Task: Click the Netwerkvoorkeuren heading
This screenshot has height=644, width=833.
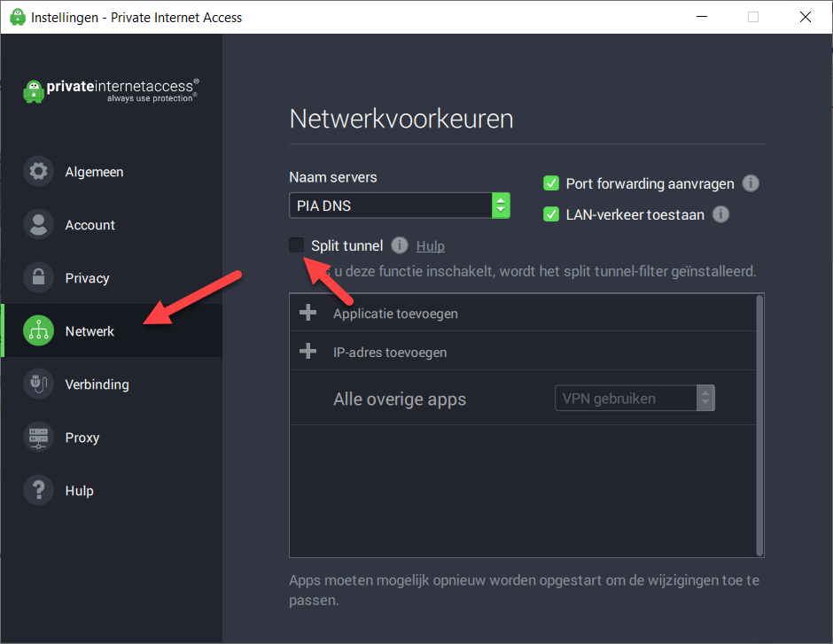Action: pyautogui.click(x=401, y=119)
